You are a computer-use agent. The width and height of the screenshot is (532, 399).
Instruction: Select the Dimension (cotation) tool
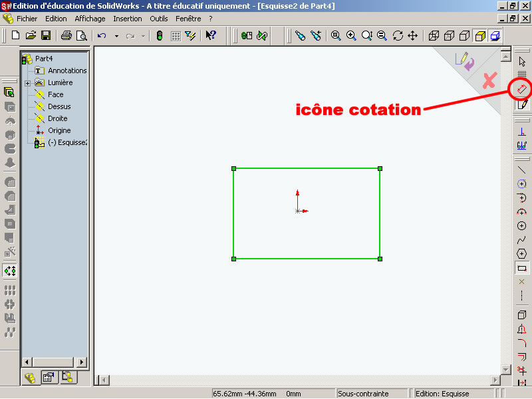(x=521, y=89)
